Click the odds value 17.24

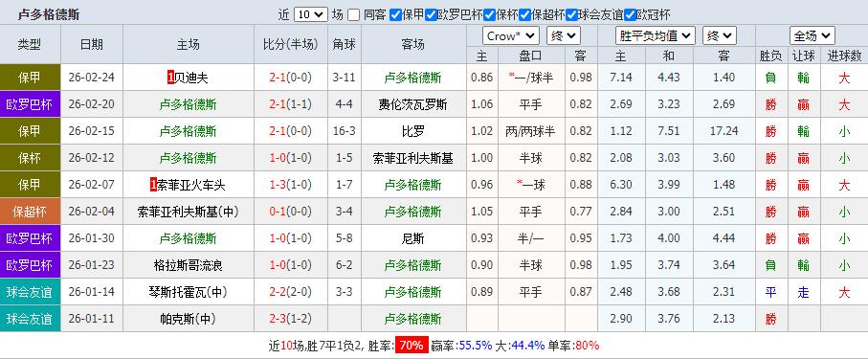coord(724,131)
